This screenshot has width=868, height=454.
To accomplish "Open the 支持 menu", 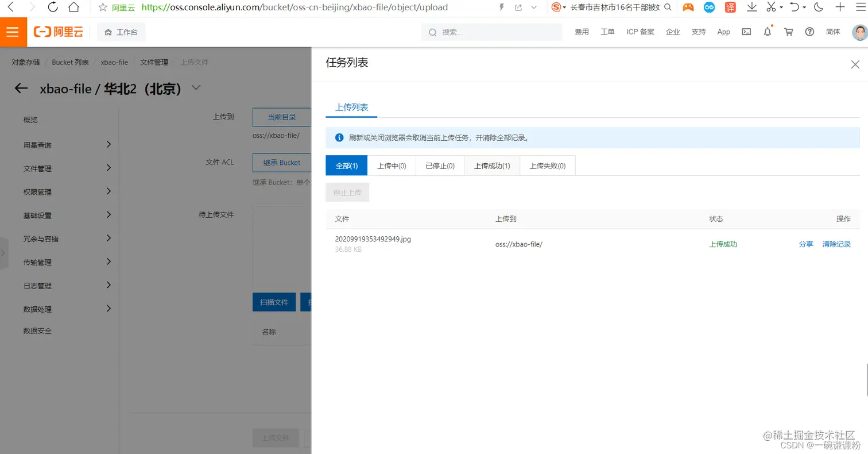I will coord(699,32).
